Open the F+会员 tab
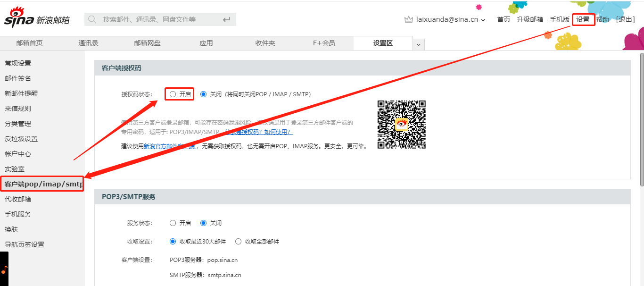This screenshot has height=286, width=644. coord(324,43)
